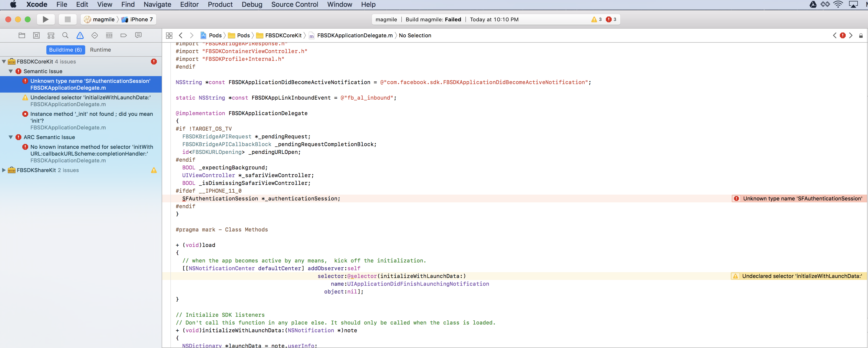
Task: Open the Project navigator folder icon
Action: [22, 35]
